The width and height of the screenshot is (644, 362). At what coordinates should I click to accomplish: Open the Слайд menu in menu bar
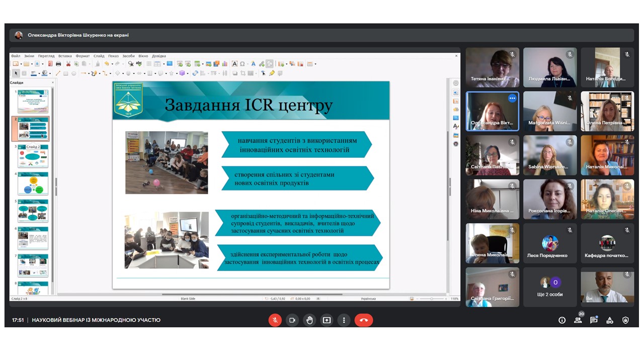(x=99, y=56)
